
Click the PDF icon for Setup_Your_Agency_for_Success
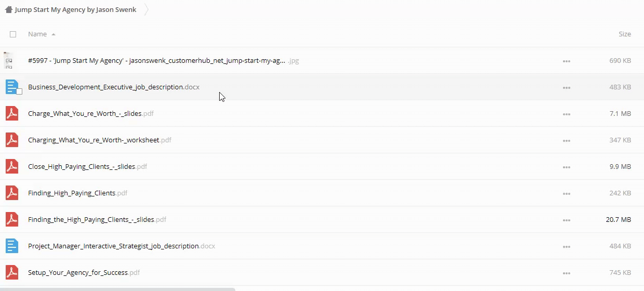pos(11,272)
